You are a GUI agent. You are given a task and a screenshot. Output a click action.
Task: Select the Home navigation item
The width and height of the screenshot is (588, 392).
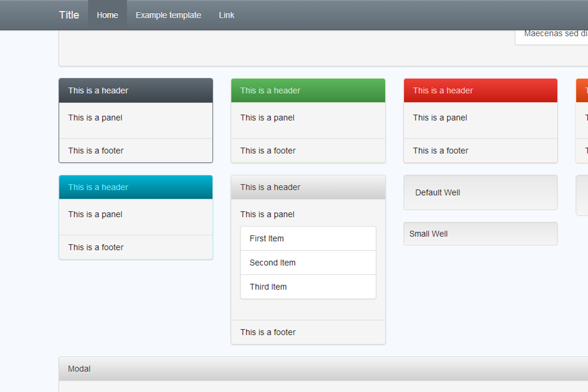pyautogui.click(x=107, y=15)
